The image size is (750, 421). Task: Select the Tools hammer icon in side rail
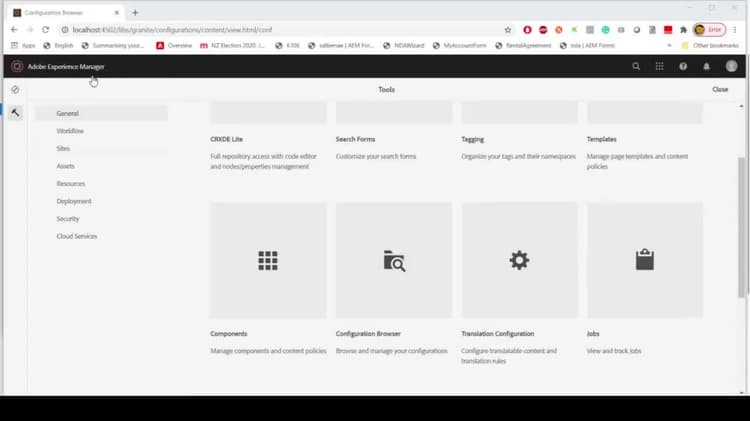click(x=15, y=113)
